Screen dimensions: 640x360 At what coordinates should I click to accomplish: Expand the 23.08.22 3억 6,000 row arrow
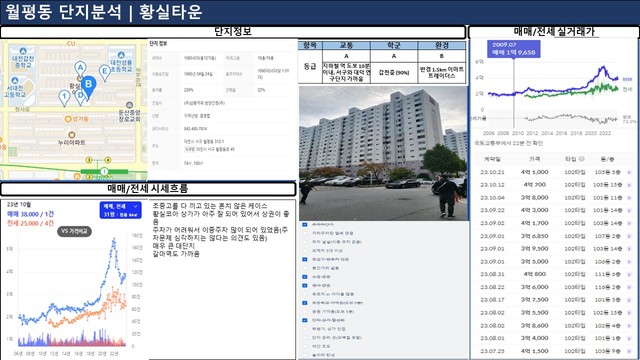click(x=629, y=287)
